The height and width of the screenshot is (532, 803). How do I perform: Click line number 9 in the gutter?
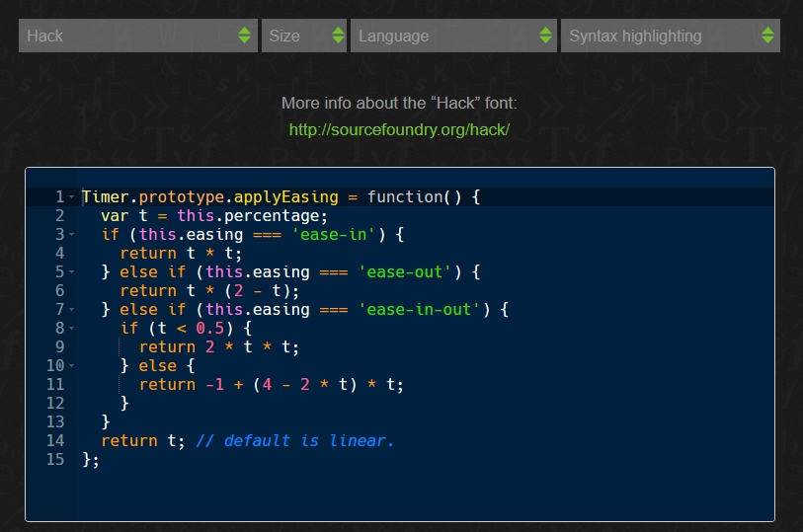(60, 346)
